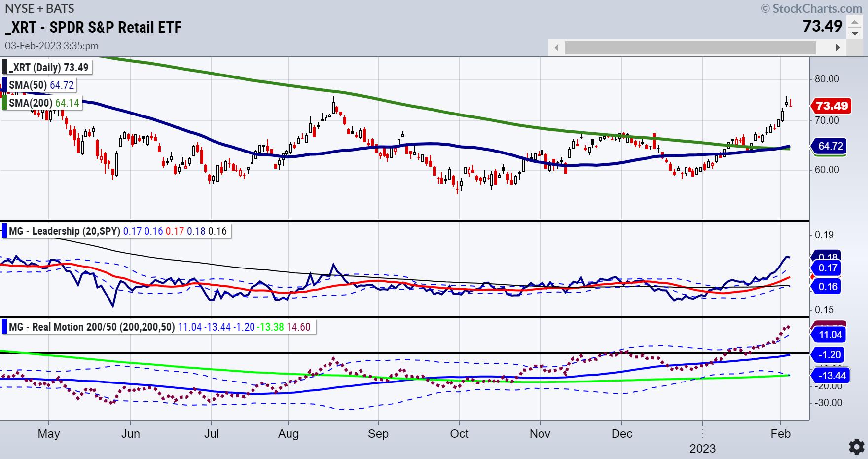Click the _XRT - SPDR S&P Retail ETF title
Screen dimensions: 868x459
coord(93,27)
